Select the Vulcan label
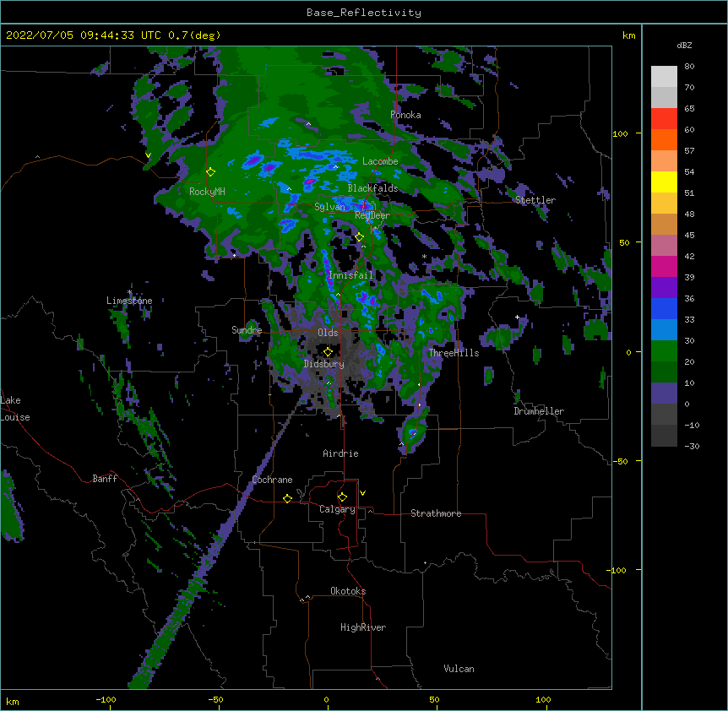This screenshot has height=711, width=728. 459,669
